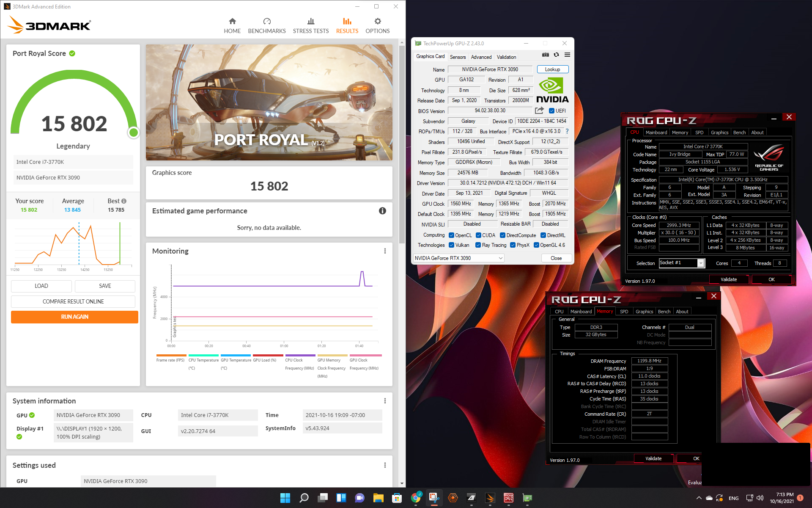The width and height of the screenshot is (812, 508).
Task: Open taskbar Search
Action: (304, 498)
